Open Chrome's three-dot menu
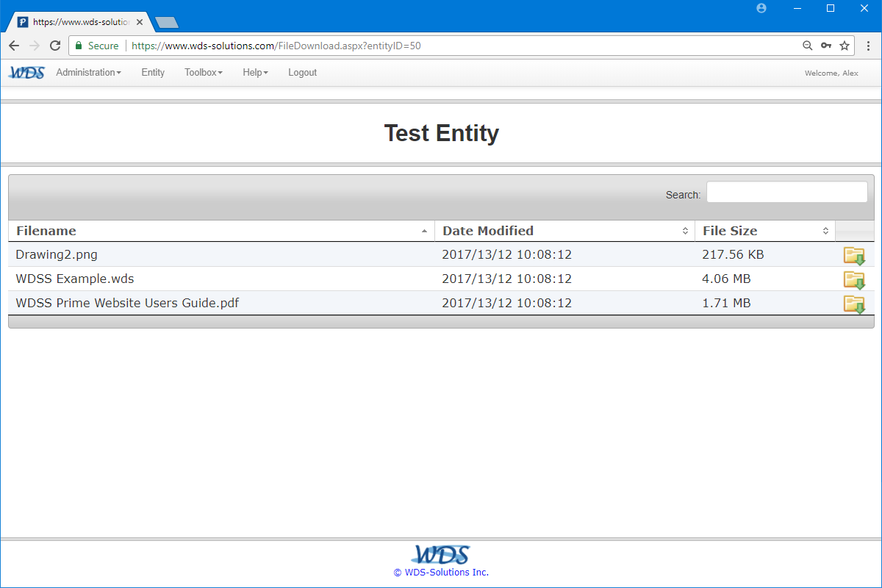The width and height of the screenshot is (882, 588). click(868, 46)
